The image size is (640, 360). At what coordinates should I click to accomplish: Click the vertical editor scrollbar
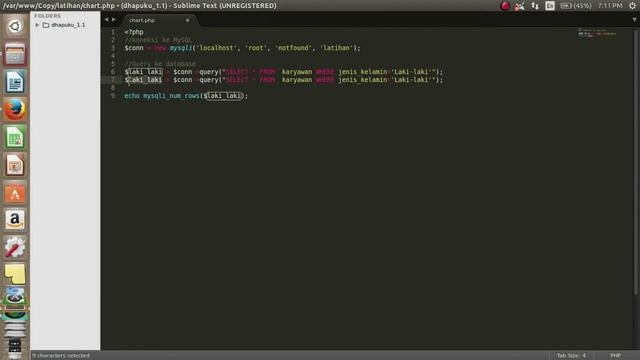click(x=636, y=161)
